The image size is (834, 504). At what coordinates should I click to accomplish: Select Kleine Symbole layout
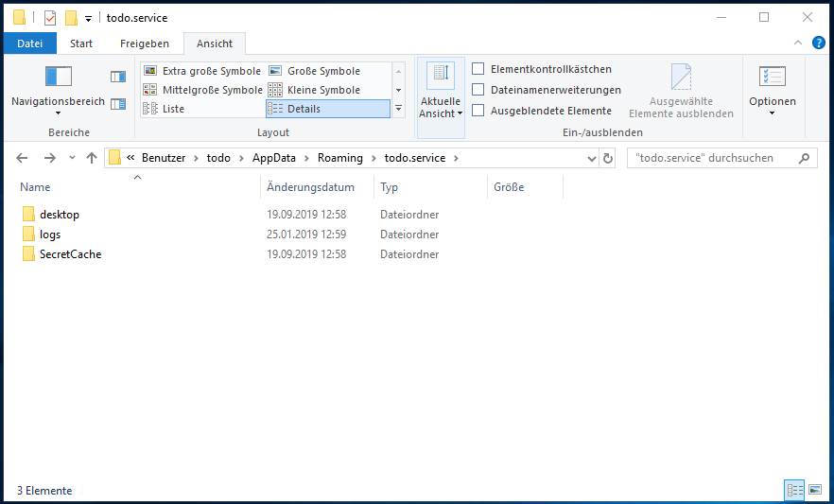315,90
